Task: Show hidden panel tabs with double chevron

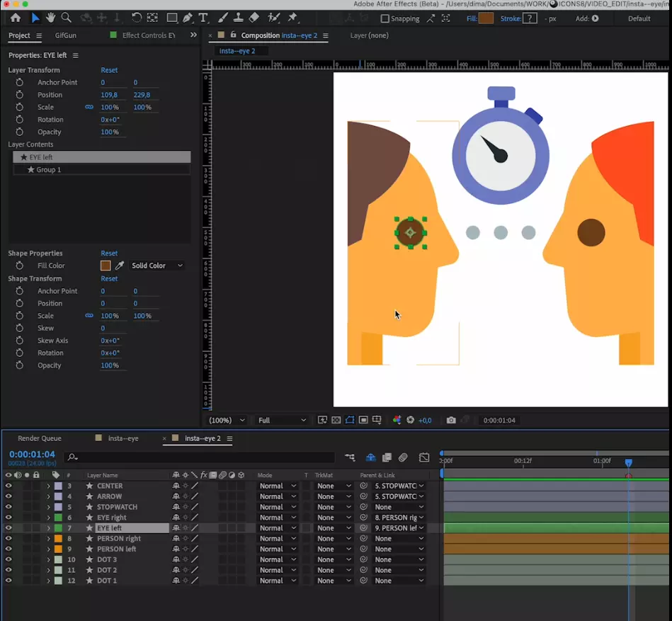Action: click(x=193, y=35)
